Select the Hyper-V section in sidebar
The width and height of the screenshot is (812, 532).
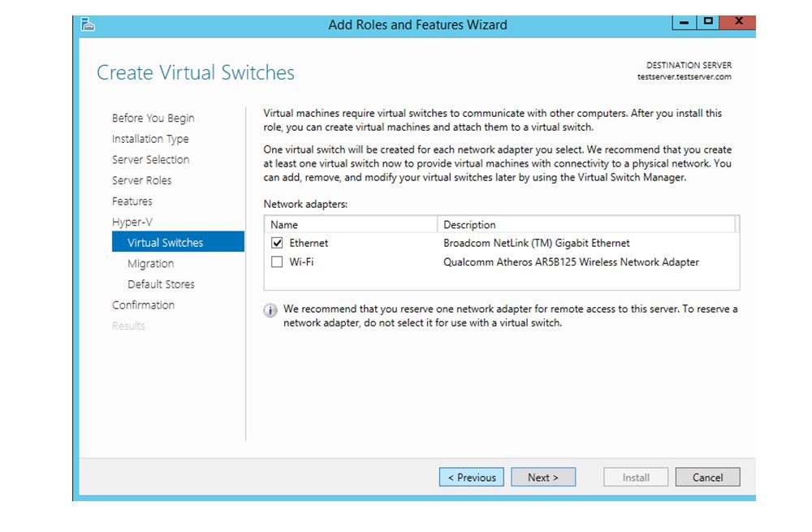click(x=132, y=222)
